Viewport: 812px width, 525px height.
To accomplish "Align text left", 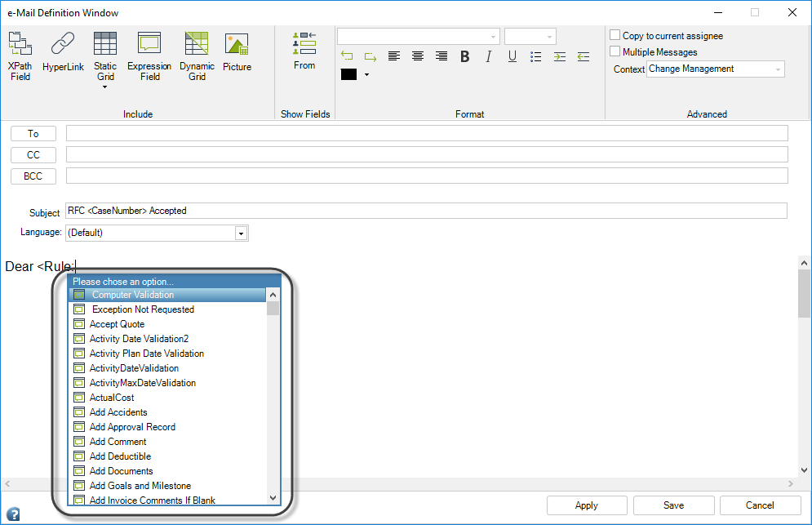I will click(394, 56).
